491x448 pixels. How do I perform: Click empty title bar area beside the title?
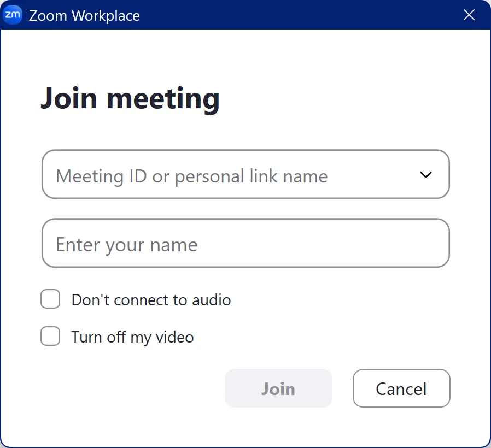pos(301,15)
